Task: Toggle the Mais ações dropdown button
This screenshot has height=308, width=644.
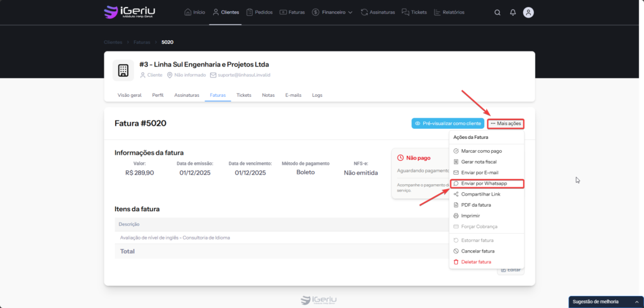Action: [x=506, y=123]
